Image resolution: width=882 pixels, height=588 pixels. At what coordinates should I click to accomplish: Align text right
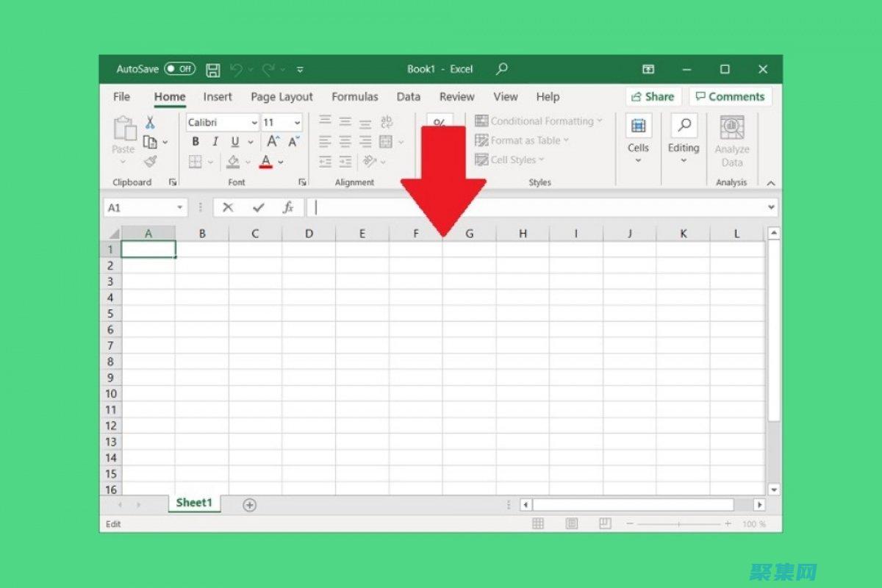point(365,142)
